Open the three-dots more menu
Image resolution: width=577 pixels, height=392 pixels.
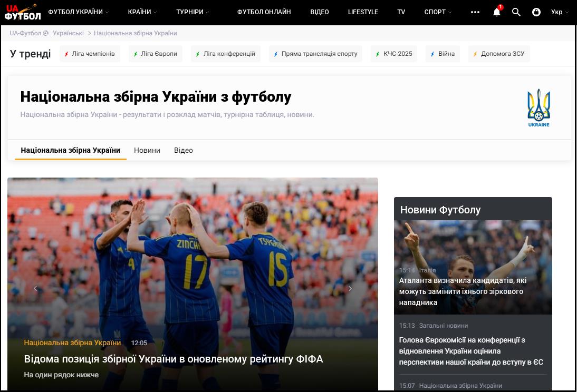click(475, 12)
